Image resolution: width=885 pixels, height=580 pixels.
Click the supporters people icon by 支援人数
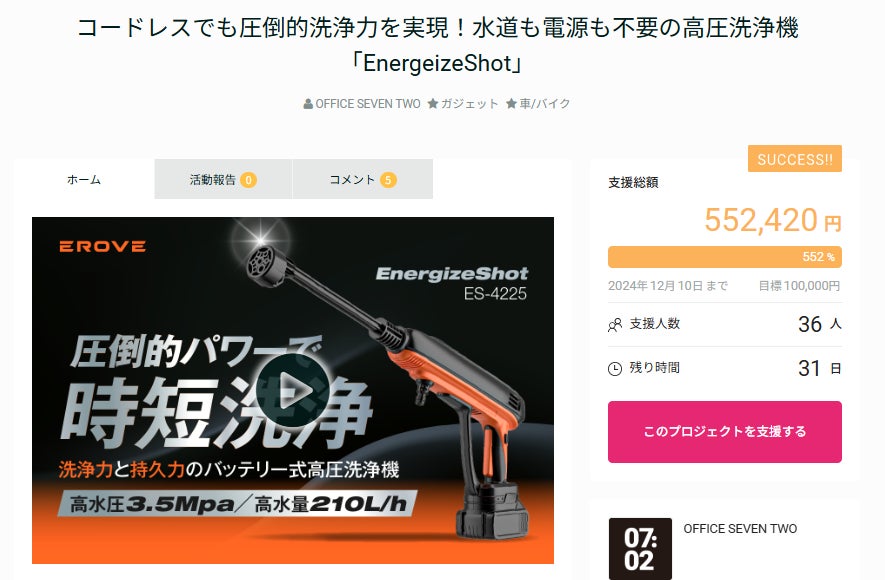click(615, 325)
